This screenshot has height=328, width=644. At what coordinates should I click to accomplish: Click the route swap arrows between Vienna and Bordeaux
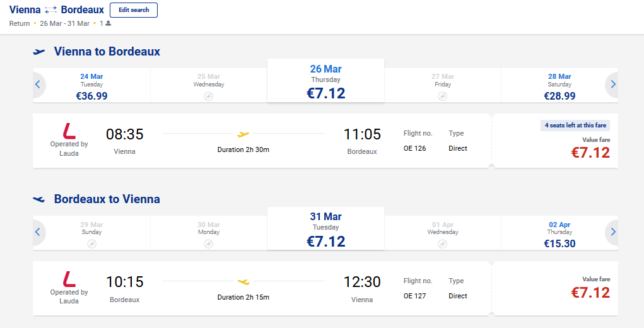[x=51, y=10]
